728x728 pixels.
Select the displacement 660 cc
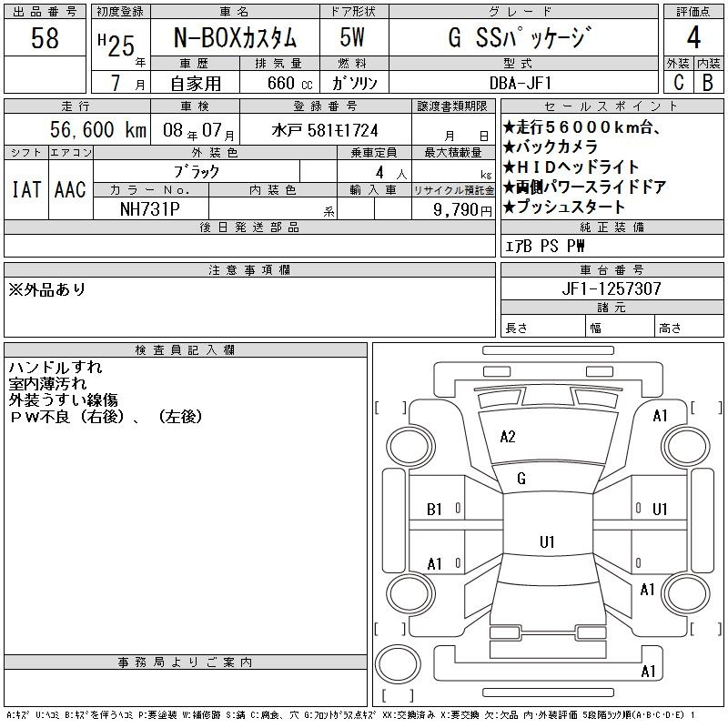click(289, 83)
